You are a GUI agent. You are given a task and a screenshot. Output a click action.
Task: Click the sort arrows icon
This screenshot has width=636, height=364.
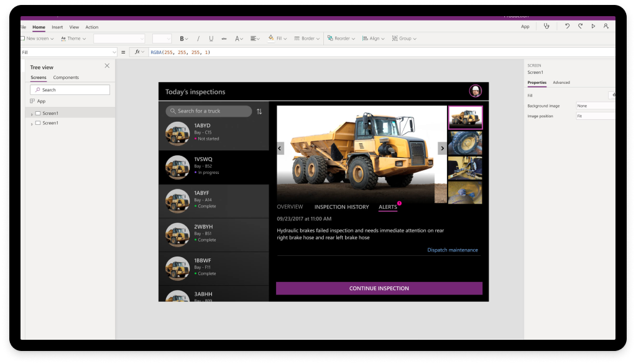tap(259, 111)
